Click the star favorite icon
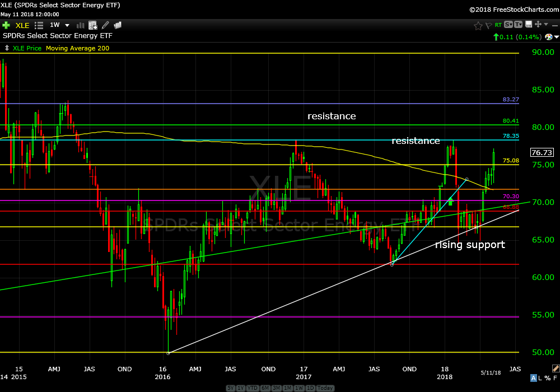Image resolution: width=560 pixels, height=392 pixels. tap(478, 25)
